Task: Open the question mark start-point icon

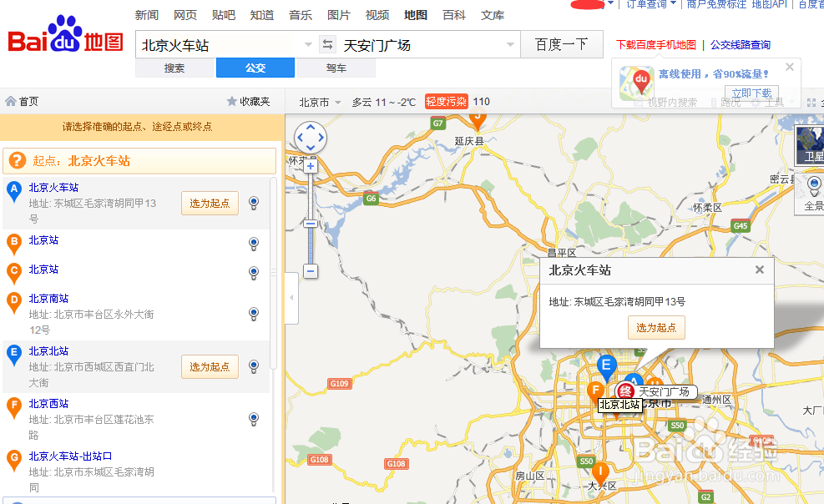Action: click(18, 161)
